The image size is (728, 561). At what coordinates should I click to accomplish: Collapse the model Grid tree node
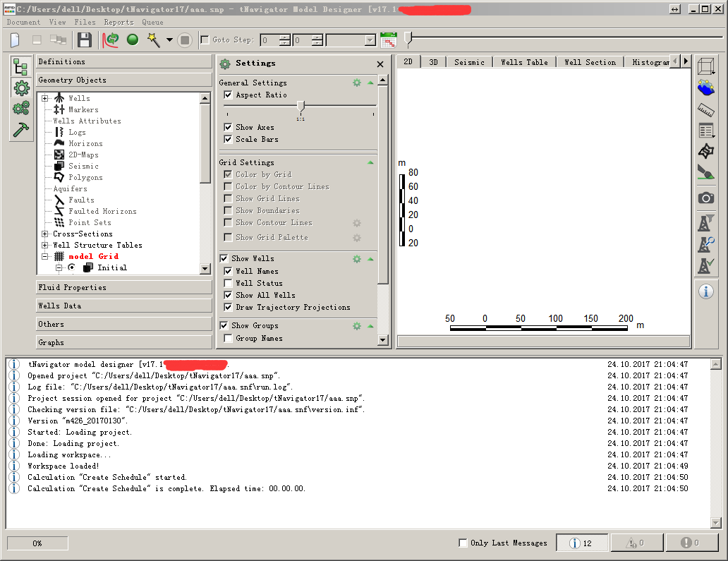45,256
